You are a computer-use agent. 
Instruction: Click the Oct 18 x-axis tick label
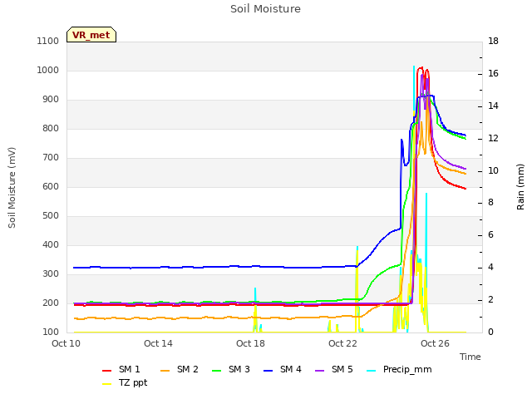coord(250,343)
